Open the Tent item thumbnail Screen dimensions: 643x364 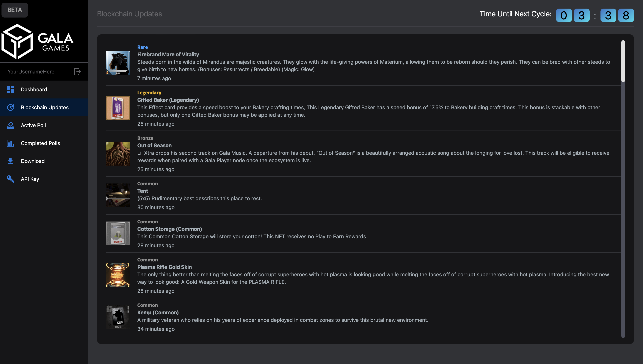coord(118,195)
